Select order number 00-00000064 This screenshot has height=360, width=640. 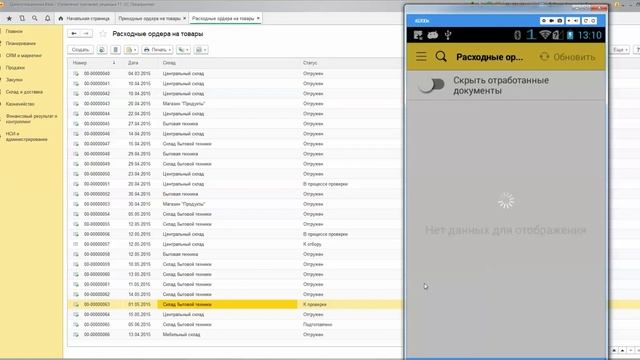(x=97, y=315)
